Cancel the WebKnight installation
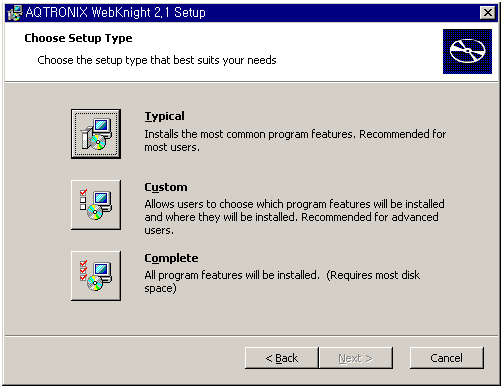The width and height of the screenshot is (503, 388). (x=447, y=358)
